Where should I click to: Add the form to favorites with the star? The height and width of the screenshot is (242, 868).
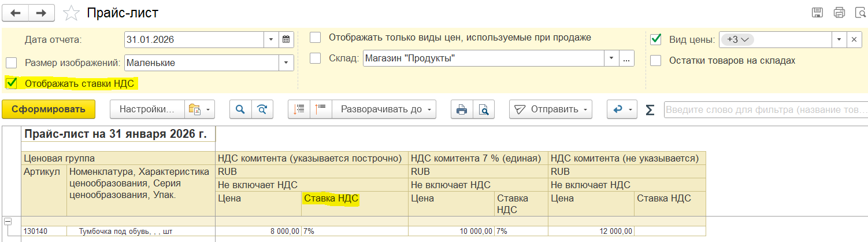point(72,13)
